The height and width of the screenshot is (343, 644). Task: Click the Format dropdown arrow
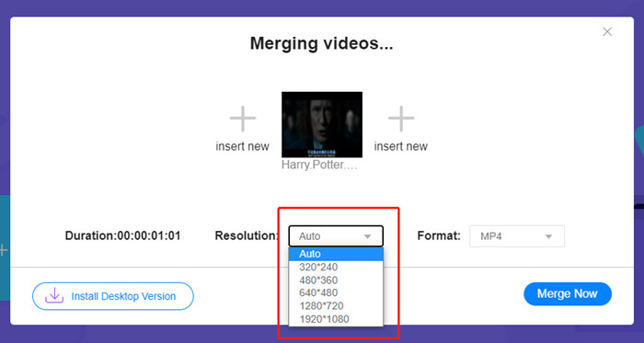pos(548,236)
